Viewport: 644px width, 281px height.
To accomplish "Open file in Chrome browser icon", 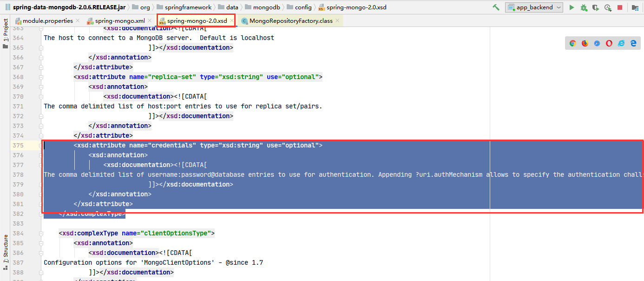I will point(572,43).
